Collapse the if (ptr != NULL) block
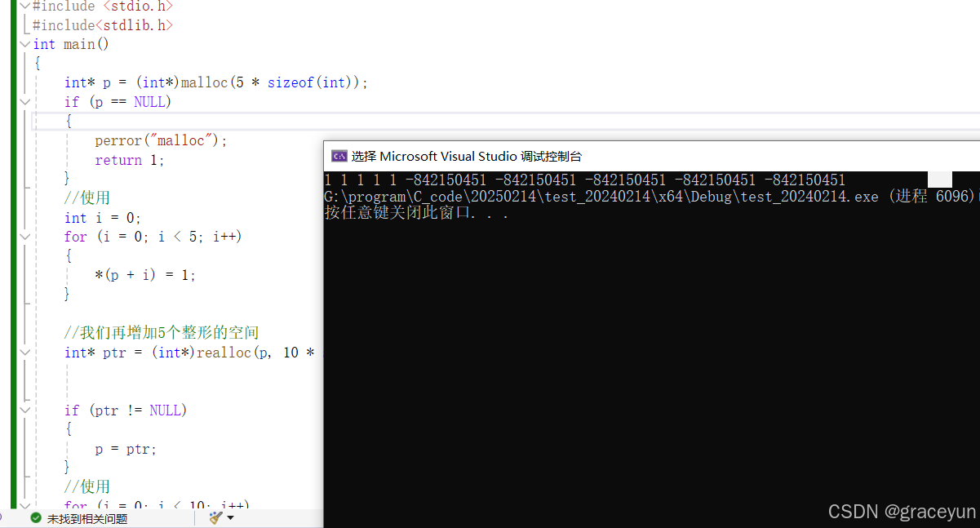Screen dimensions: 980x528 coord(25,410)
